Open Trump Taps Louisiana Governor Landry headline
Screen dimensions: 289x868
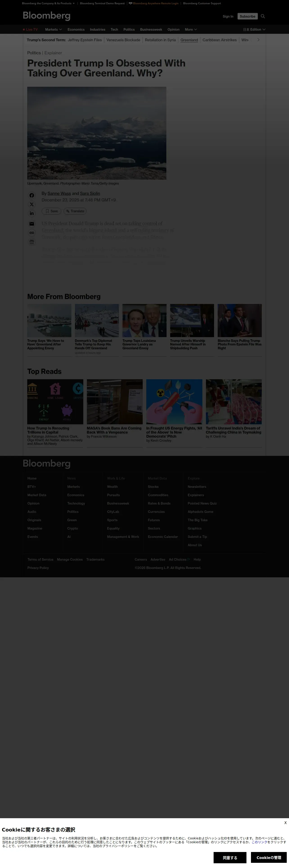[x=139, y=344]
